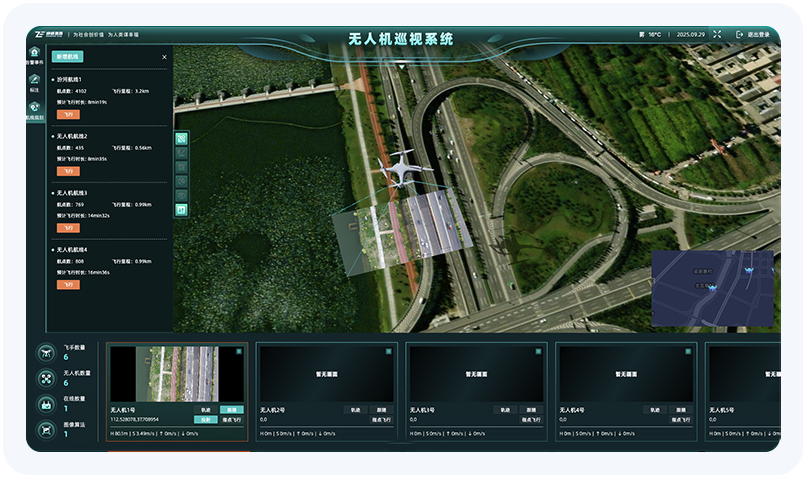Click 新增航线 to add a route
This screenshot has height=478, width=806.
click(71, 57)
